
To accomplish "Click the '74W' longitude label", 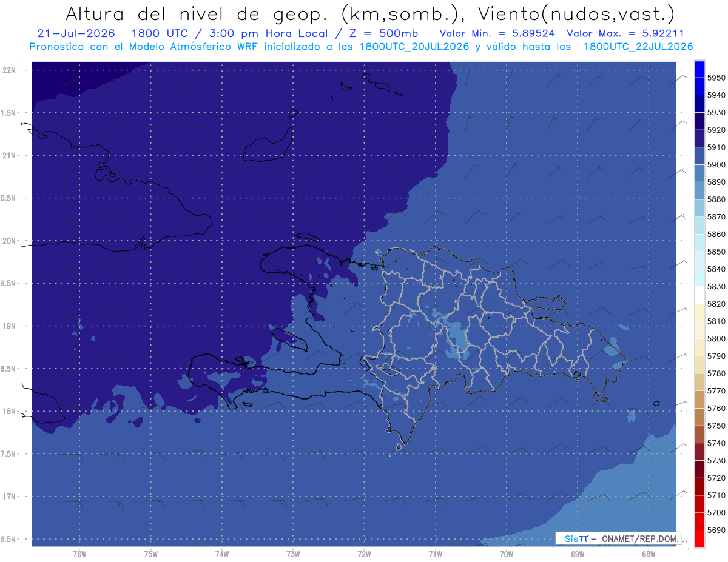I will coord(222,554).
